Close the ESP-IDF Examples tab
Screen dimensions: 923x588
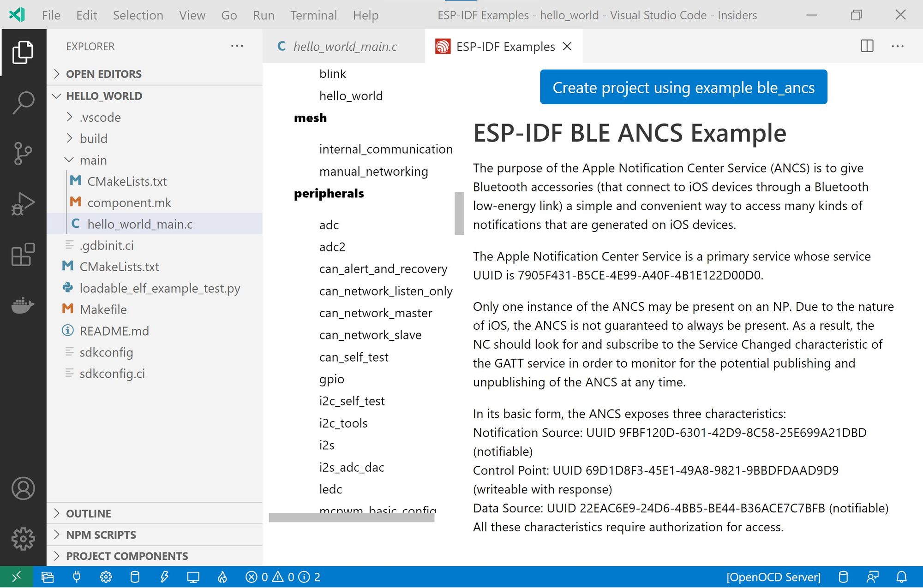tap(567, 46)
